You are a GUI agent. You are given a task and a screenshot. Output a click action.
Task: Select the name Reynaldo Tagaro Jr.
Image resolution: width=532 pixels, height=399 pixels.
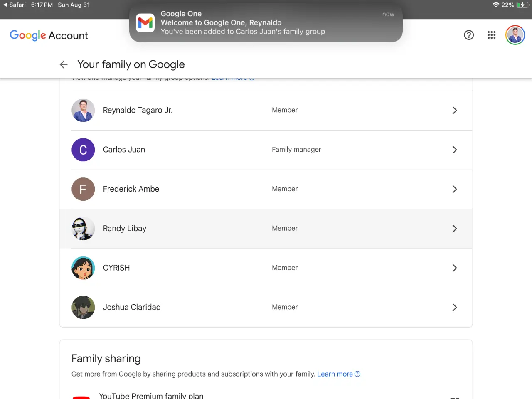[138, 110]
